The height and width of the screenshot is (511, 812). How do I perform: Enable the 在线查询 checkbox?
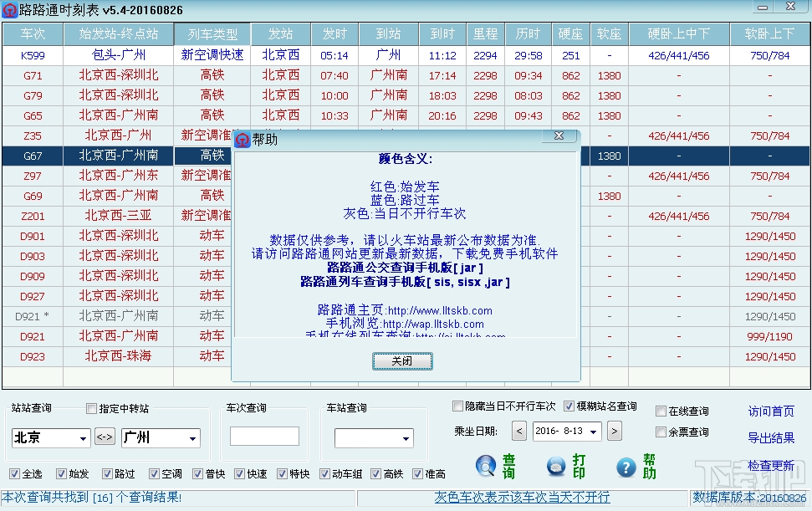(x=661, y=411)
